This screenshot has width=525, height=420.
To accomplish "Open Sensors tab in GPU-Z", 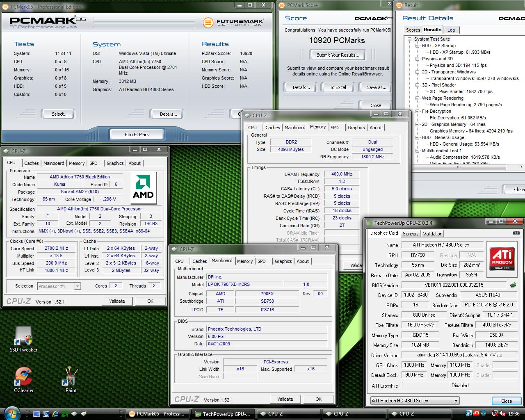I will pyautogui.click(x=411, y=233).
